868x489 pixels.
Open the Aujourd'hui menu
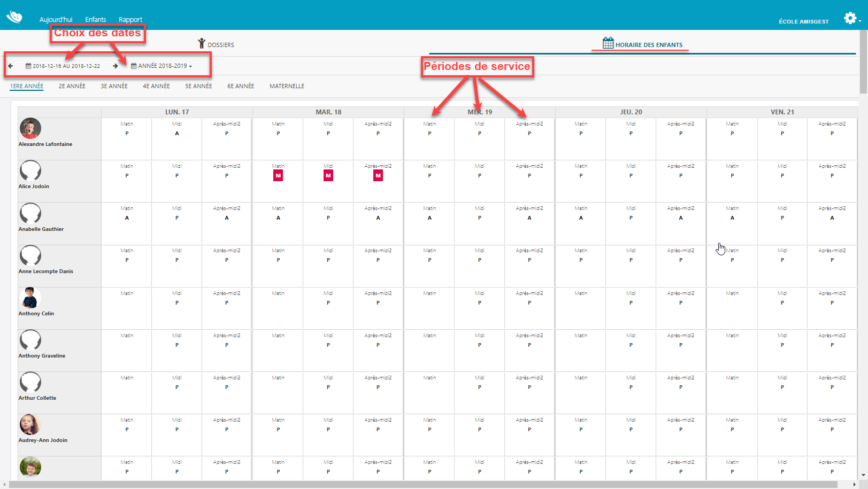point(56,20)
